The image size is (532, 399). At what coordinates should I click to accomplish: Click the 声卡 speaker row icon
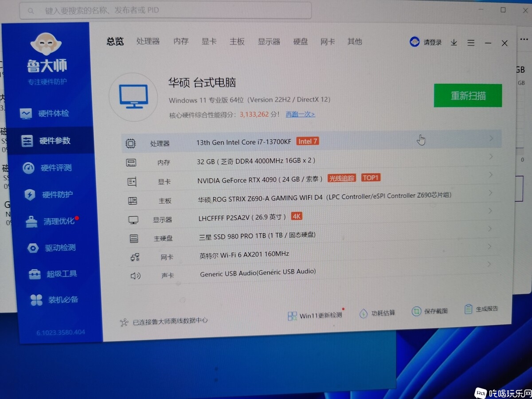[x=135, y=276]
